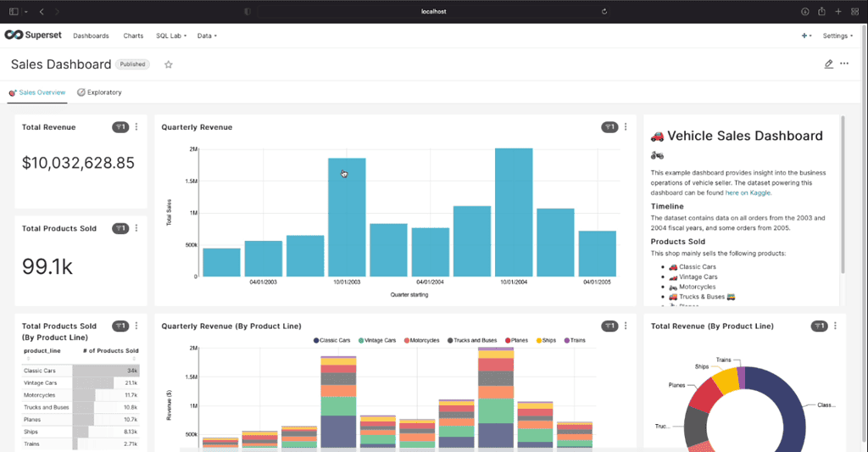
Task: Click the browser share icon
Action: coord(821,11)
